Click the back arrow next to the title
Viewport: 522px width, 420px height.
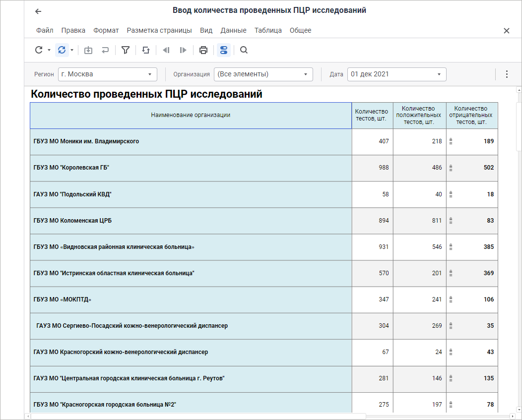pyautogui.click(x=38, y=11)
